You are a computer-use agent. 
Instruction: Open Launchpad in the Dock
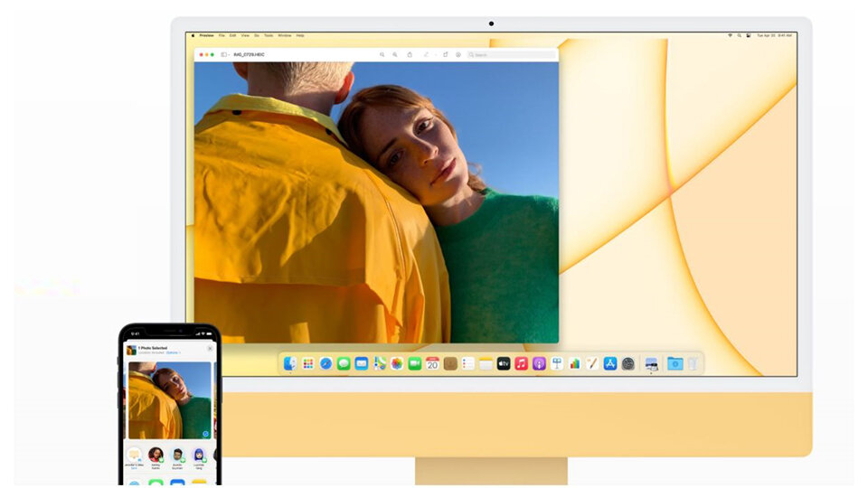click(307, 363)
